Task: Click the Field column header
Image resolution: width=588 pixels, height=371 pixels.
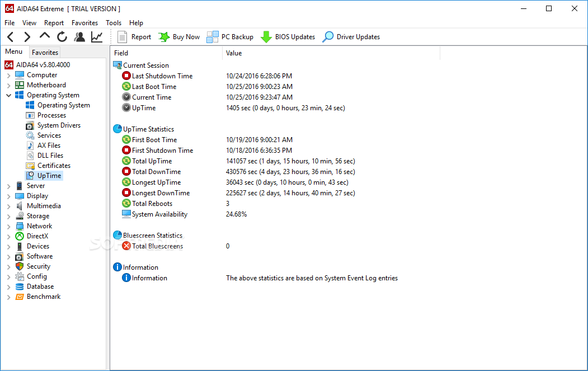Action: [167, 53]
